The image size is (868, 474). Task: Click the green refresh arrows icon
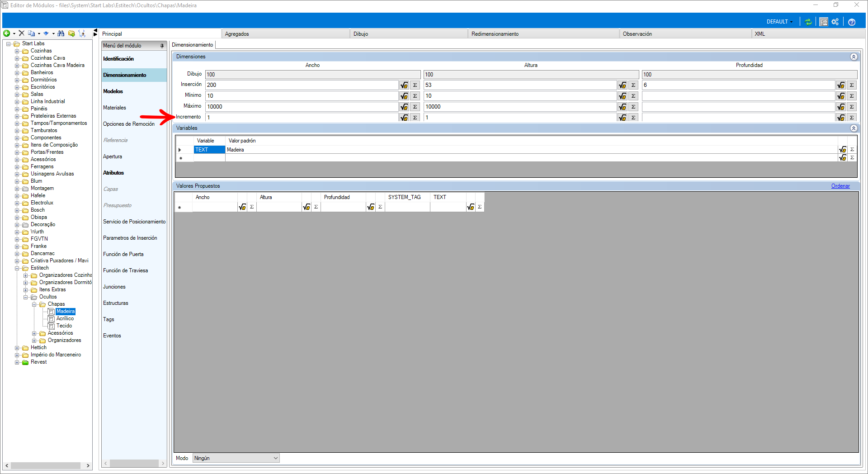coord(808,22)
